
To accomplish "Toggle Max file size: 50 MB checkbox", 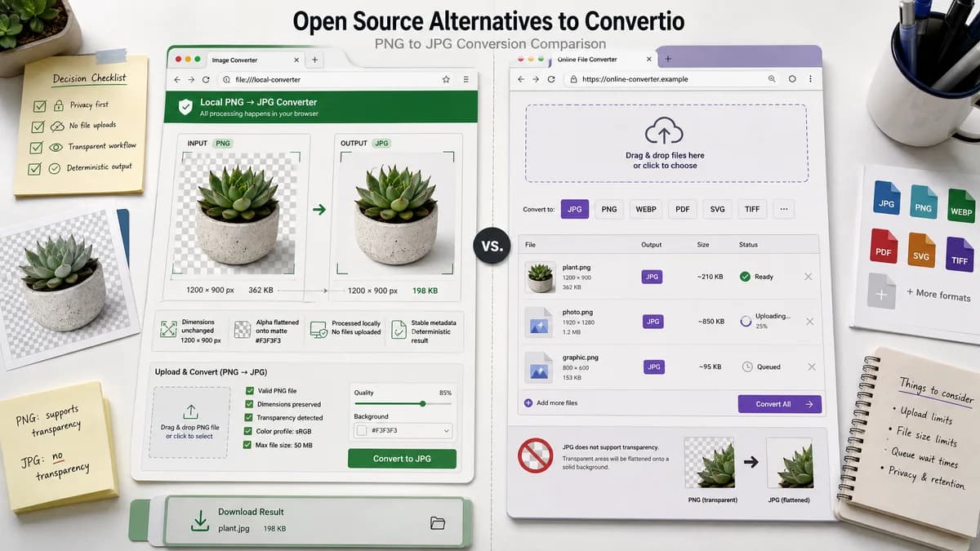I will [x=247, y=445].
